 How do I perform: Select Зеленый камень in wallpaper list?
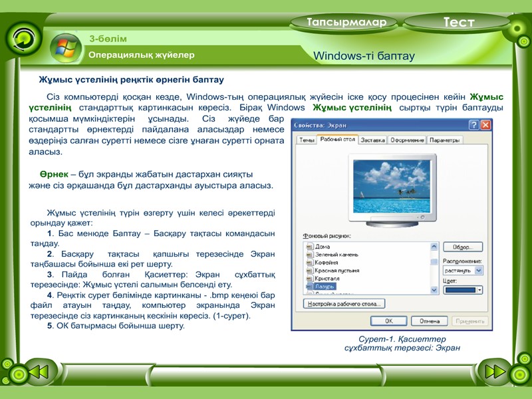point(336,255)
